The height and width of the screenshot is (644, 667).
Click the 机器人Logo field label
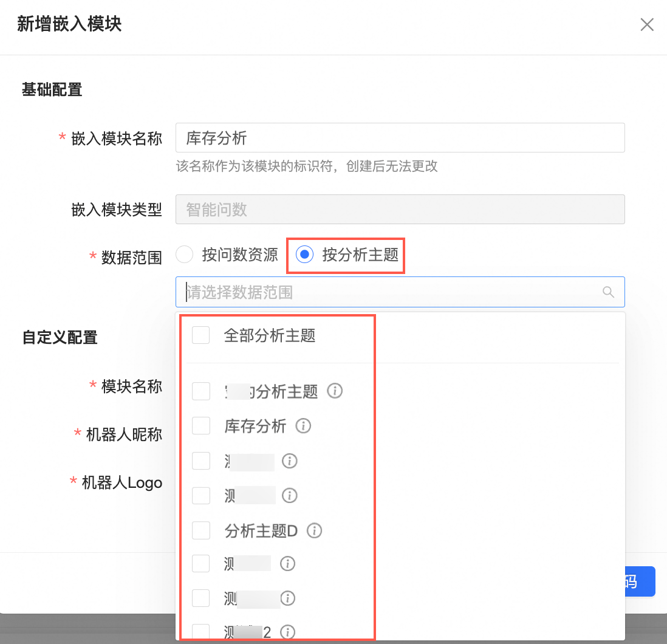[x=121, y=483]
